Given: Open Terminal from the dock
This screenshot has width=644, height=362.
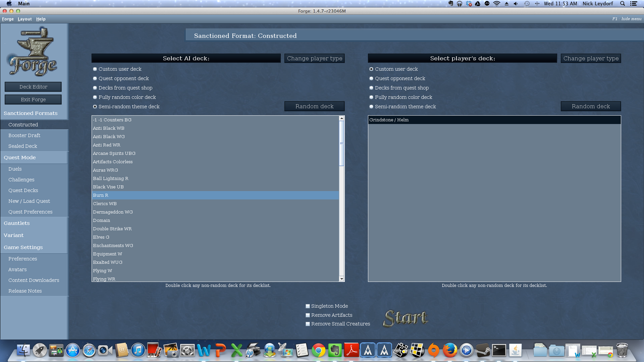Looking at the screenshot, I should pos(499,350).
